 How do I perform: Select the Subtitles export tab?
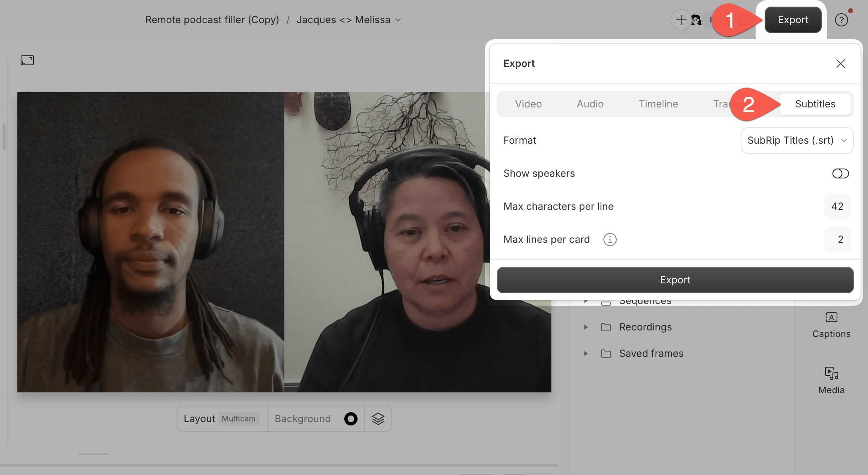pos(815,104)
